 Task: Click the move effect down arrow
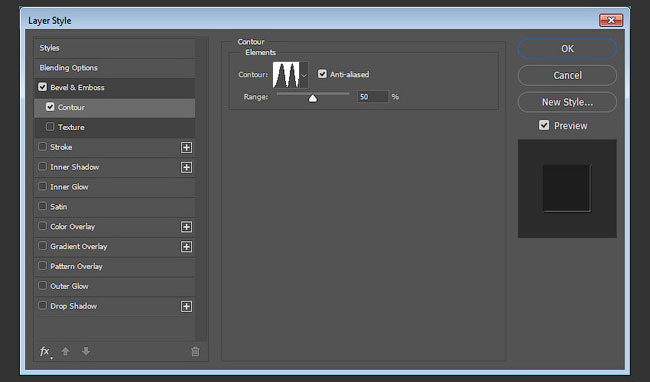[x=86, y=351]
